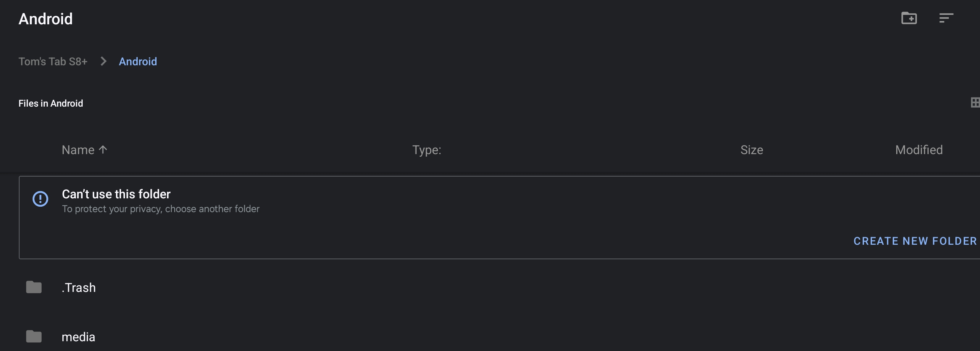Viewport: 980px width, 351px height.
Task: Switch to grid view layout
Action: 975,102
